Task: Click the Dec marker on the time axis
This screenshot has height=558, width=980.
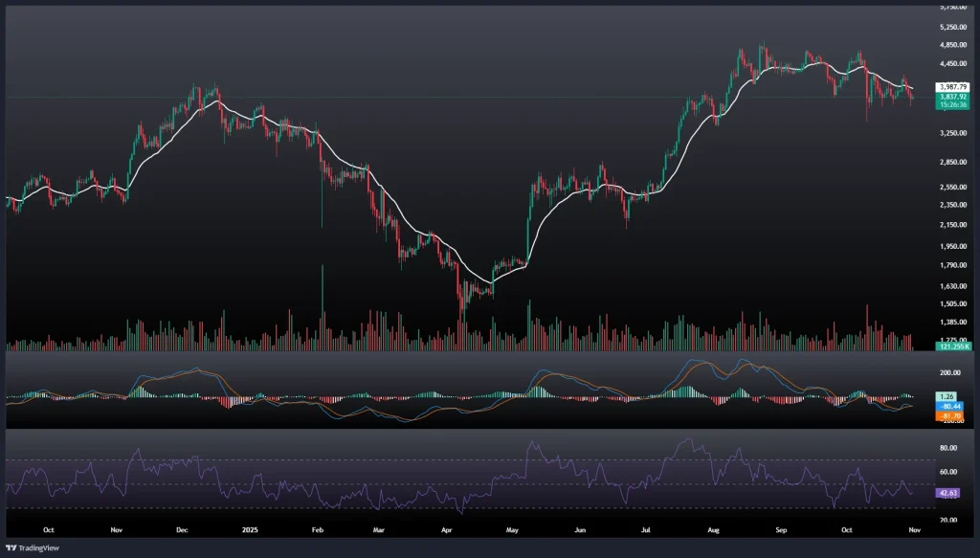Action: pyautogui.click(x=182, y=528)
